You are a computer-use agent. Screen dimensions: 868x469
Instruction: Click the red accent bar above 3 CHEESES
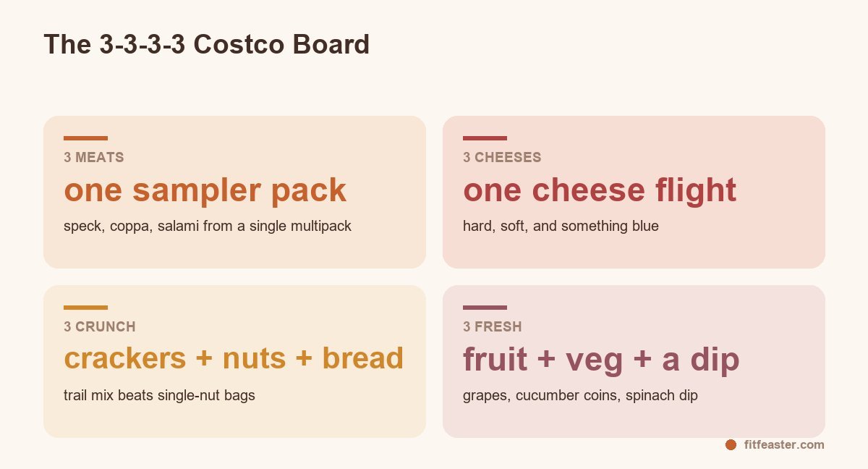point(485,138)
